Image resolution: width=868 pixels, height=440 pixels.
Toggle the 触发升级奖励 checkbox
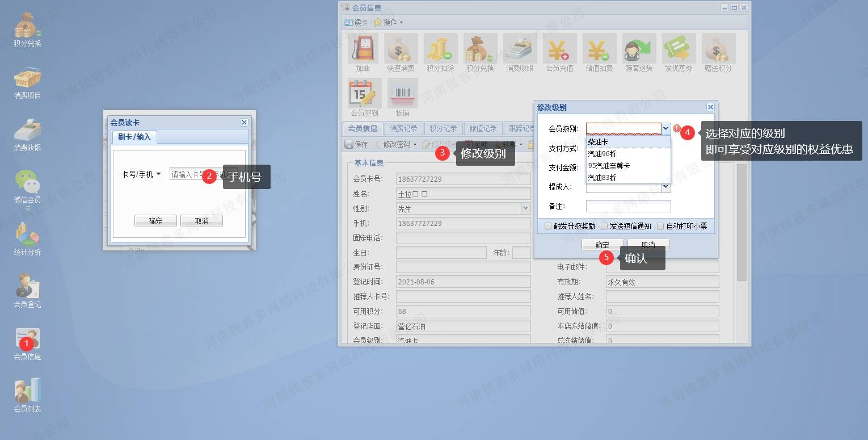click(548, 226)
